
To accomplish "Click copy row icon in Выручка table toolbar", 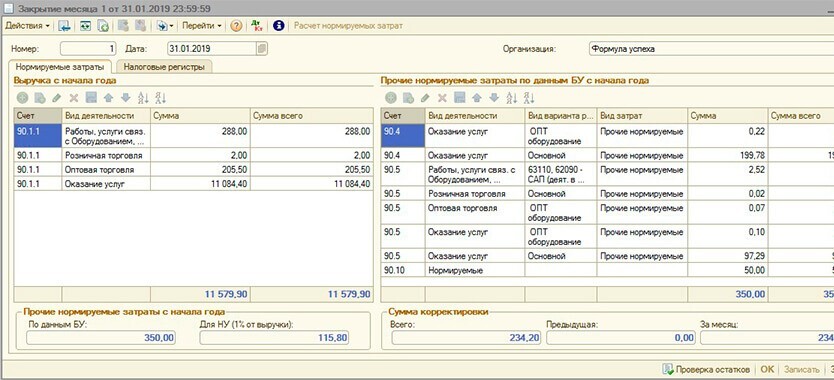I will [x=39, y=98].
